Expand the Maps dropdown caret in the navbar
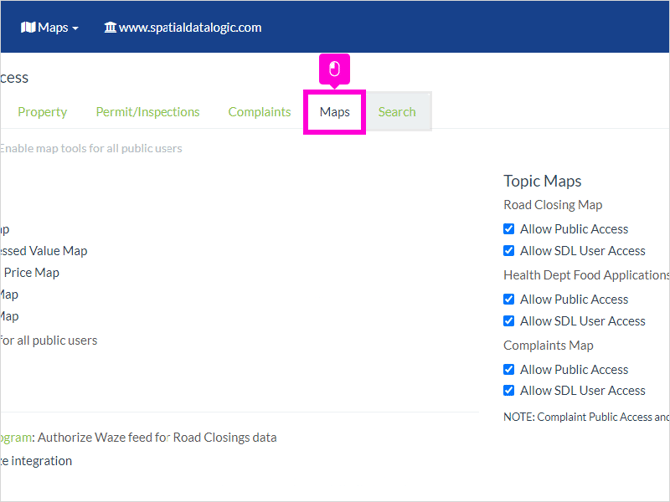Viewport: 670px width, 502px height. pos(75,29)
